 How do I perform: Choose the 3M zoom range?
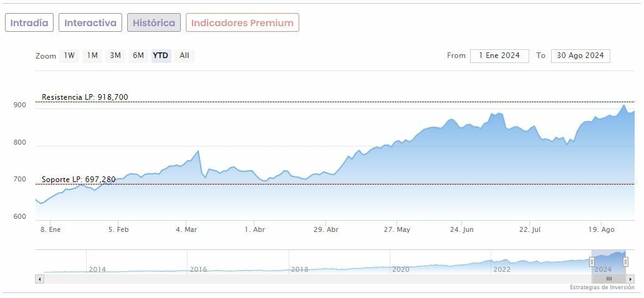click(x=115, y=55)
